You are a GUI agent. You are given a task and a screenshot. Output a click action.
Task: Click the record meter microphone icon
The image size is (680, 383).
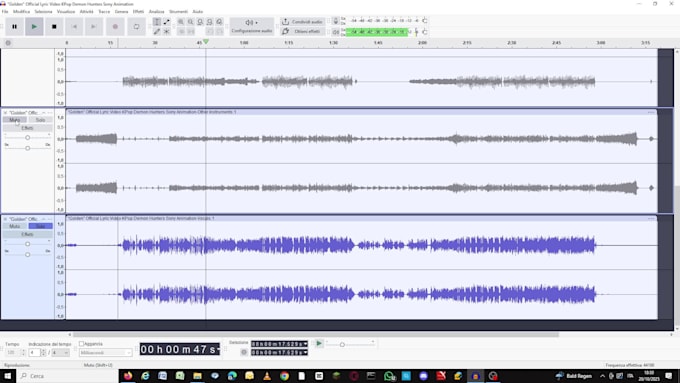click(335, 21)
